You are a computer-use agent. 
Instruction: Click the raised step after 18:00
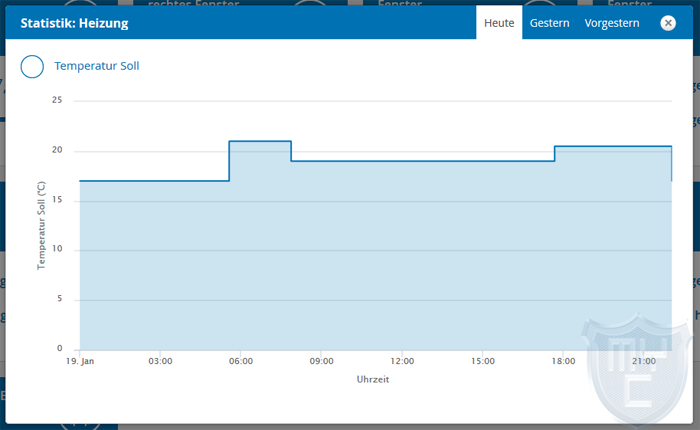click(610, 147)
